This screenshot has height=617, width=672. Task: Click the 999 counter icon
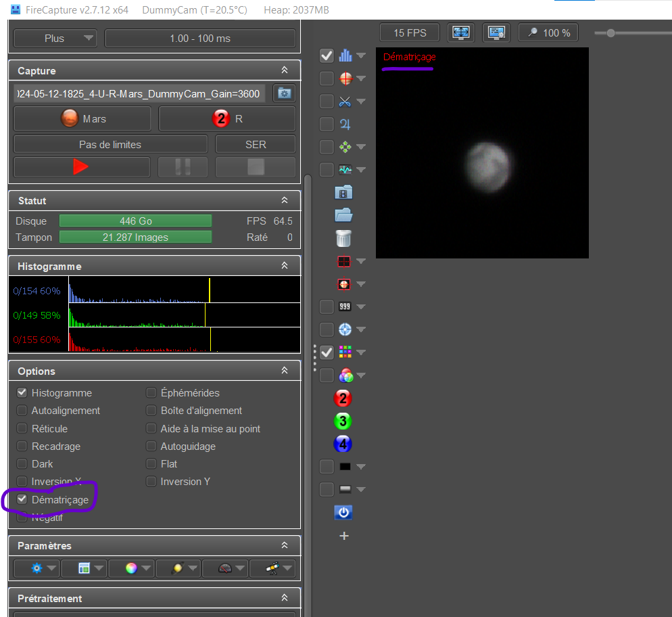345,306
